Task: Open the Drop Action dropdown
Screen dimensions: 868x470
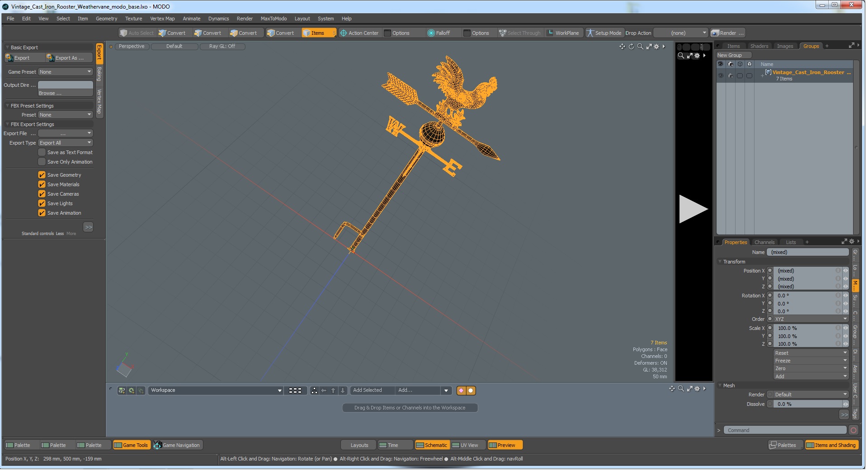Action: coord(680,33)
